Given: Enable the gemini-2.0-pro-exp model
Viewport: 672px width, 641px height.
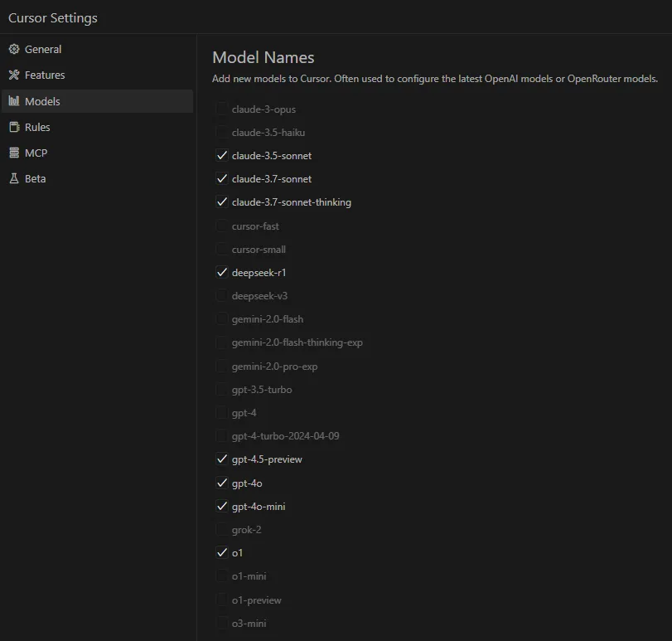Looking at the screenshot, I should [221, 367].
